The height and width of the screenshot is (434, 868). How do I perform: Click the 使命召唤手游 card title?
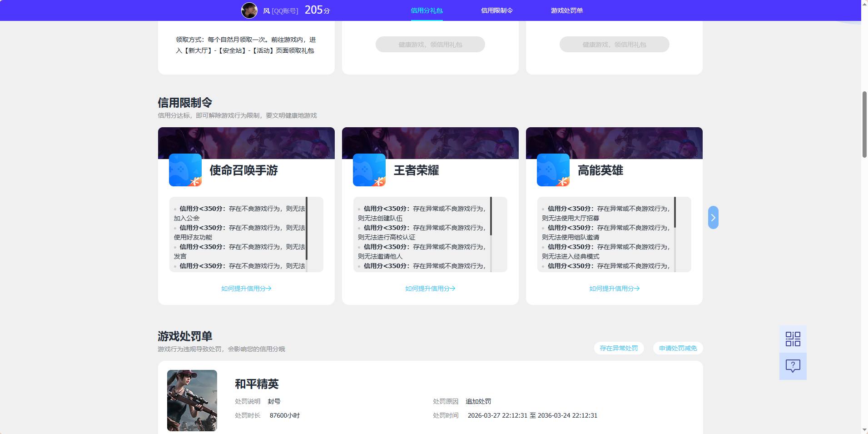point(243,170)
